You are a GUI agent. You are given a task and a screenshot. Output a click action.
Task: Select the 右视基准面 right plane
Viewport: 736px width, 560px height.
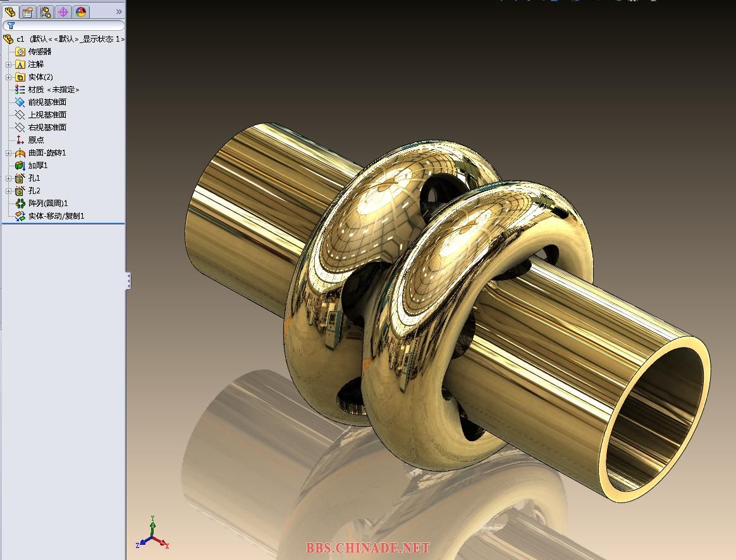pyautogui.click(x=47, y=128)
